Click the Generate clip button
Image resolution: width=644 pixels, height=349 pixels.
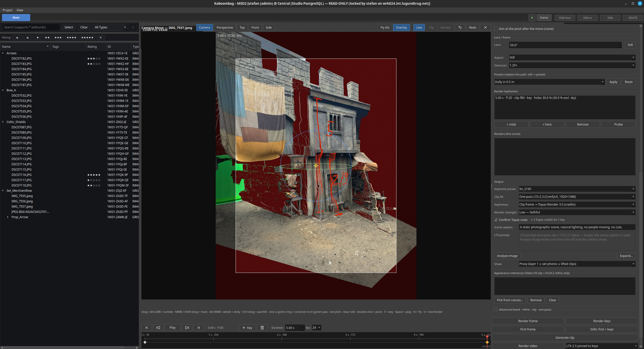click(565, 338)
